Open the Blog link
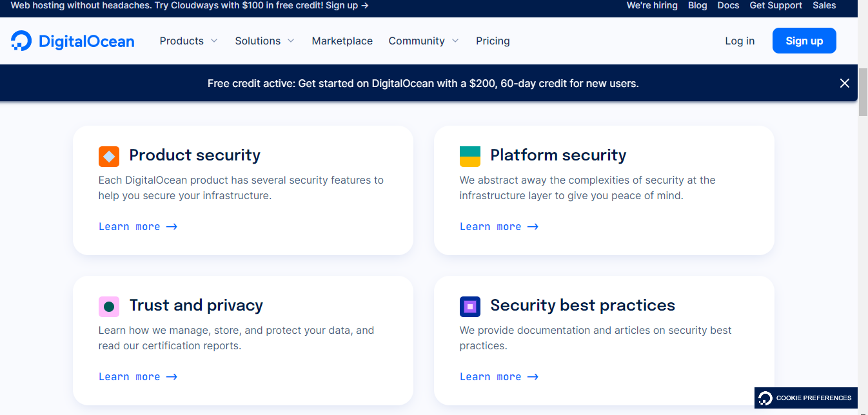Image resolution: width=868 pixels, height=415 pixels. [x=698, y=5]
